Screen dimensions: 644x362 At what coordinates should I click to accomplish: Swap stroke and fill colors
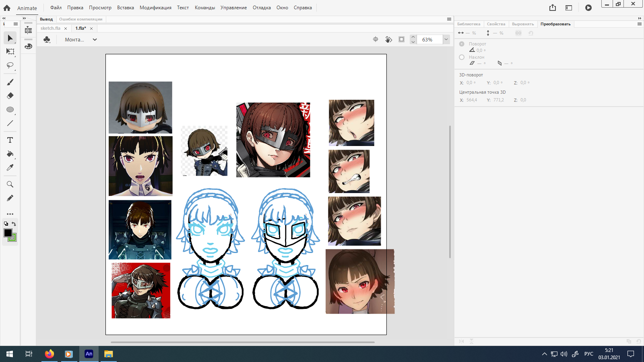14,224
